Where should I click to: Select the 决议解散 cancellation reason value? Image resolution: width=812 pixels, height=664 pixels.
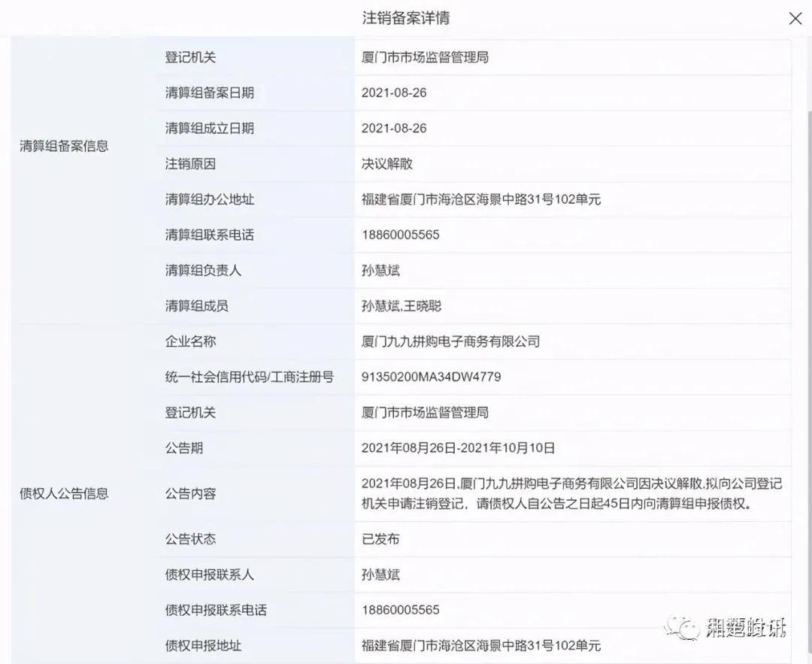click(x=386, y=163)
